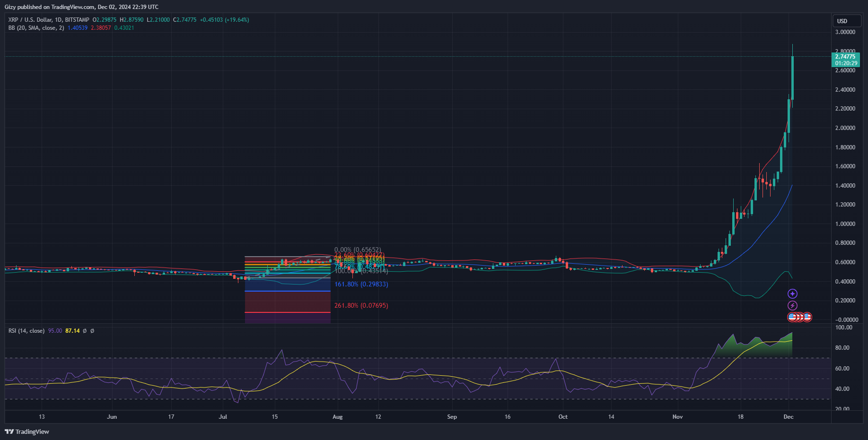Click the change percentage (+19.64%)
The height and width of the screenshot is (440, 868).
pyautogui.click(x=237, y=20)
